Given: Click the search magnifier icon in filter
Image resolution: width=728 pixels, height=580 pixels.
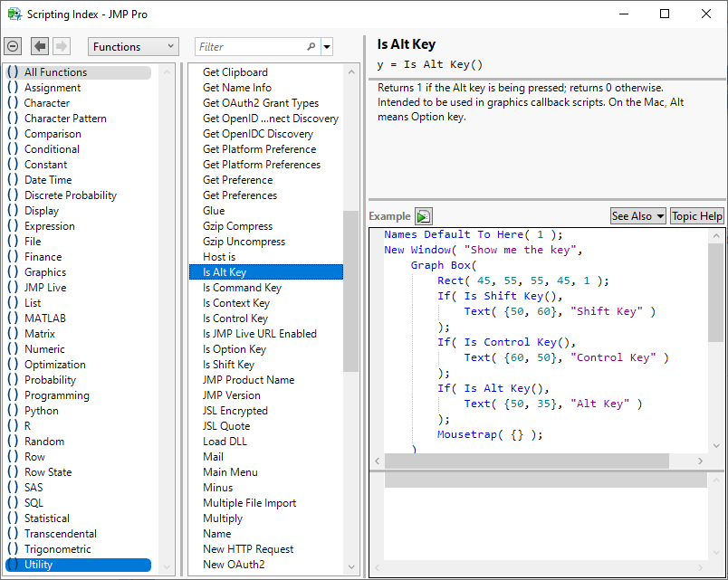Looking at the screenshot, I should [311, 47].
